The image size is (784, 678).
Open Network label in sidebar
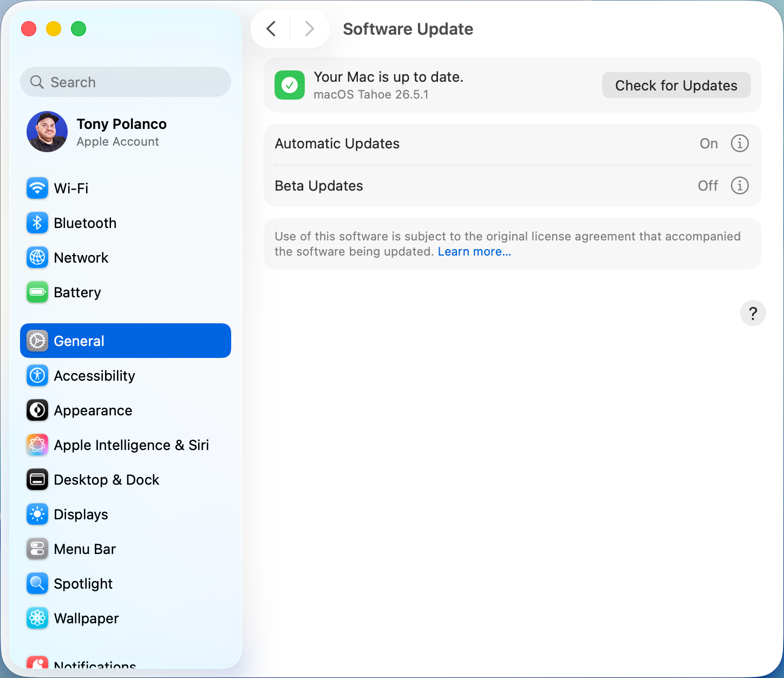81,257
